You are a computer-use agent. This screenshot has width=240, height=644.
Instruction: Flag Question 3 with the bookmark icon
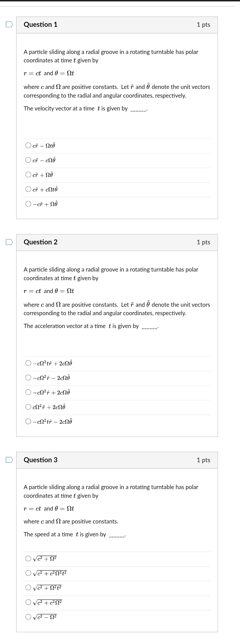point(9,460)
